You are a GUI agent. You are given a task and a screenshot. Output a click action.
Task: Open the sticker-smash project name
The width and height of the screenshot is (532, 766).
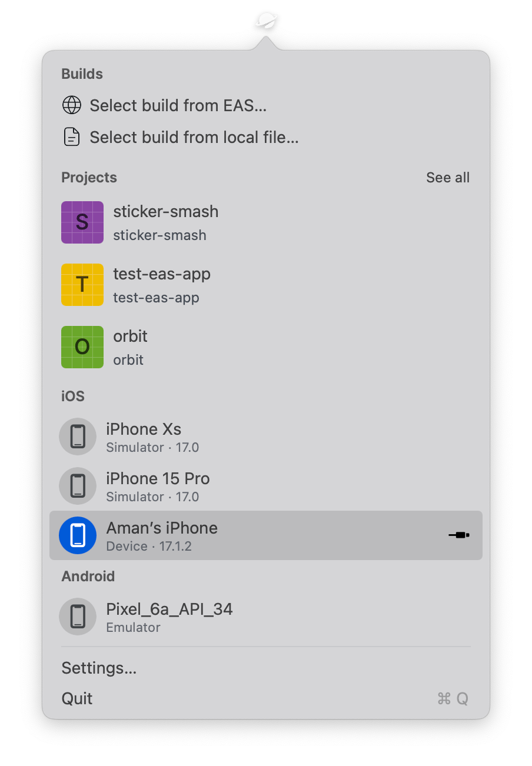(165, 212)
